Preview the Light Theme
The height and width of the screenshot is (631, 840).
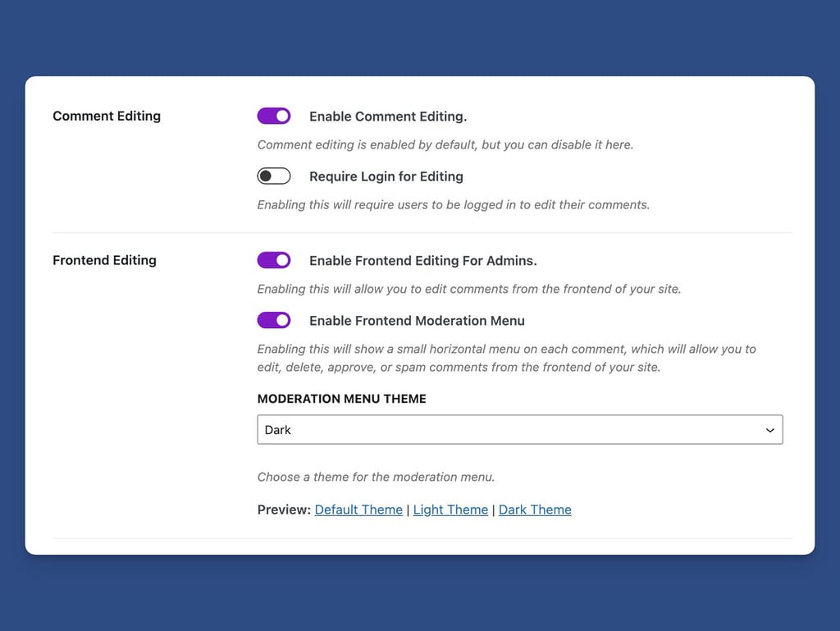point(450,510)
